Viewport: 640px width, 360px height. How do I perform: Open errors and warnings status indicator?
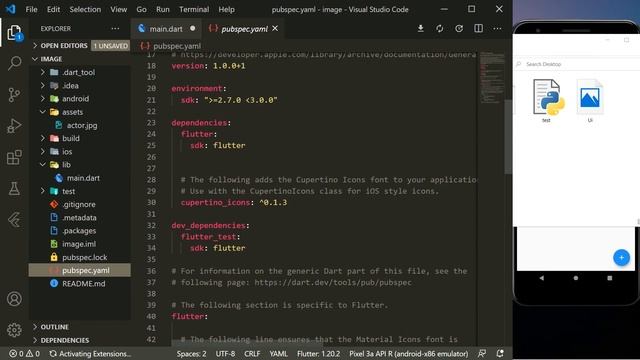click(24, 353)
